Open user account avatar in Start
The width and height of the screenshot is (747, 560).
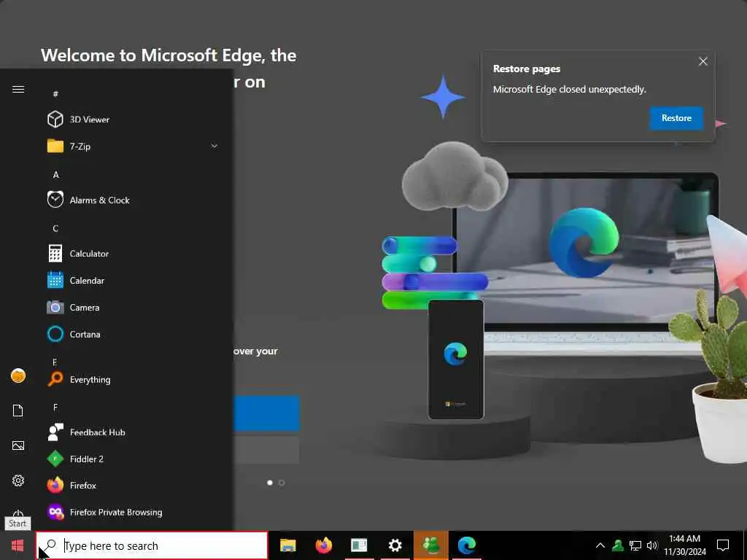tap(18, 376)
